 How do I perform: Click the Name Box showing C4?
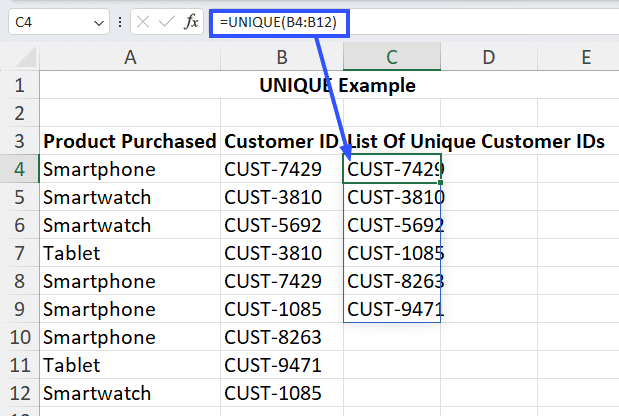[58, 22]
